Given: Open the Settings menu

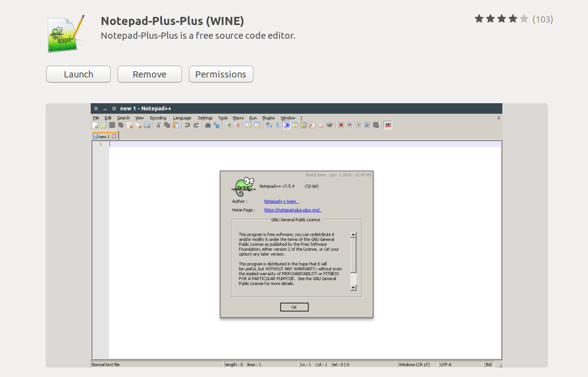Looking at the screenshot, I should pyautogui.click(x=205, y=118).
